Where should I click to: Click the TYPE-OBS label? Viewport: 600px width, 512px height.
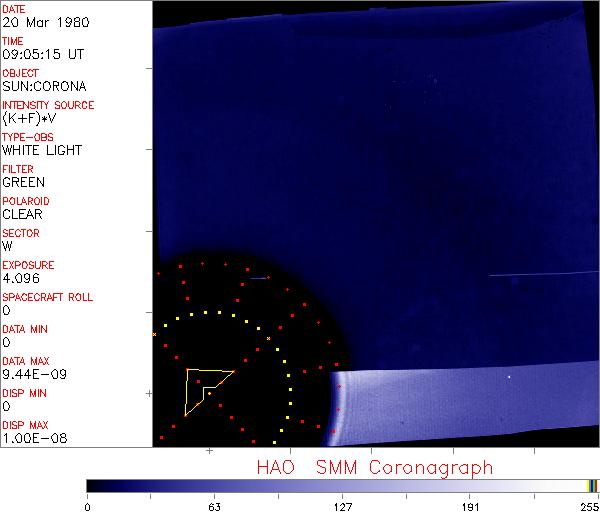click(28, 137)
